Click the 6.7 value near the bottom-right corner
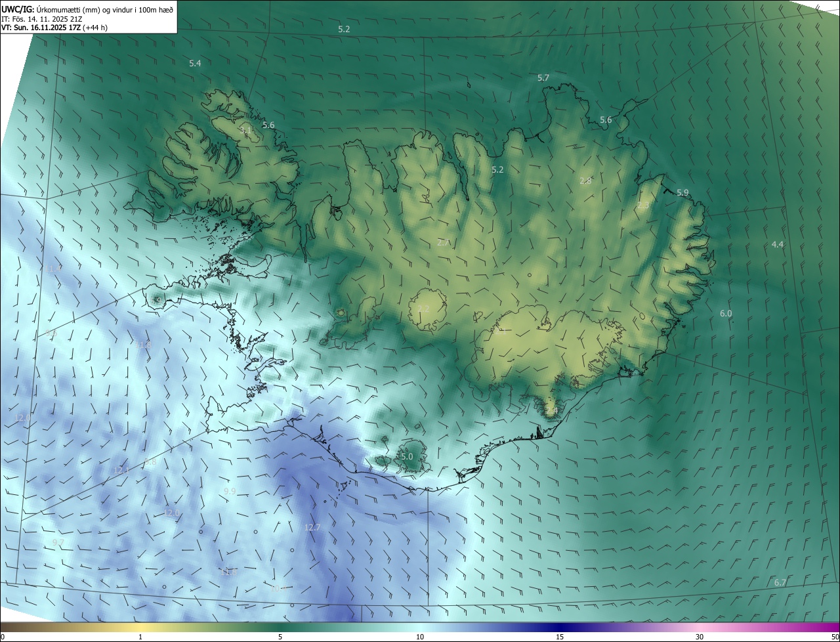 click(780, 583)
